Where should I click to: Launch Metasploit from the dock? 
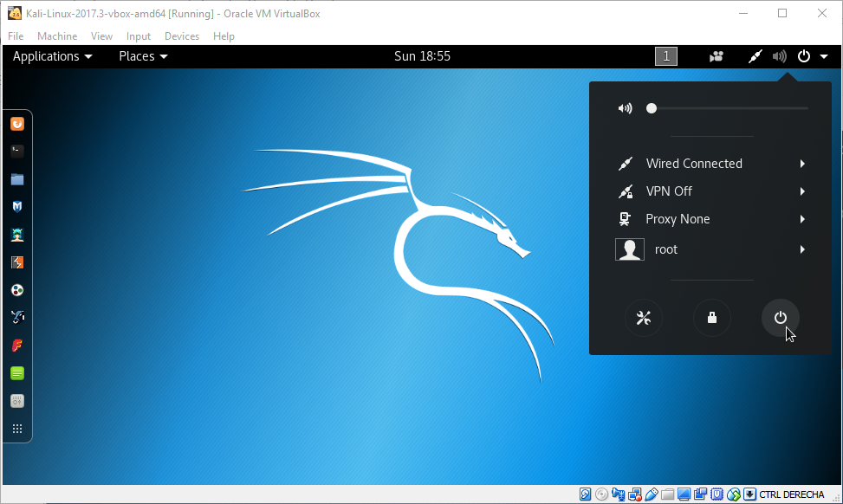coord(17,207)
